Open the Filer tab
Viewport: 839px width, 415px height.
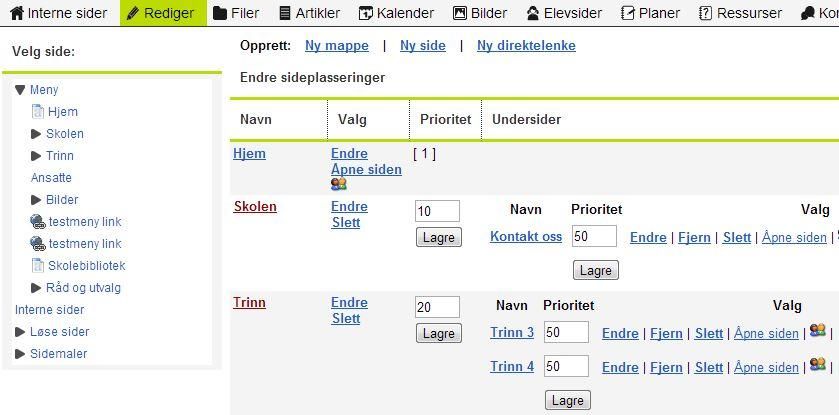pyautogui.click(x=237, y=13)
